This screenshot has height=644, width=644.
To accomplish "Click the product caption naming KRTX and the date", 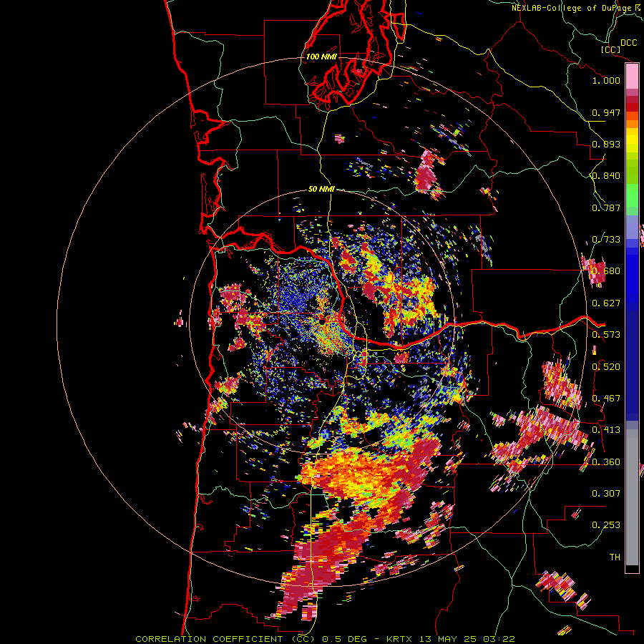I will click(x=325, y=639).
